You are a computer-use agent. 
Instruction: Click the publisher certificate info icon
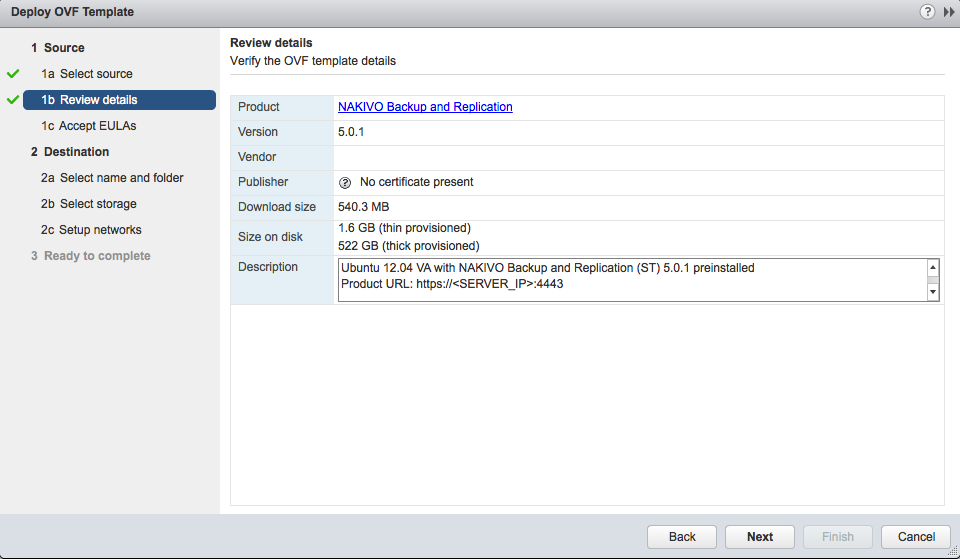point(345,182)
